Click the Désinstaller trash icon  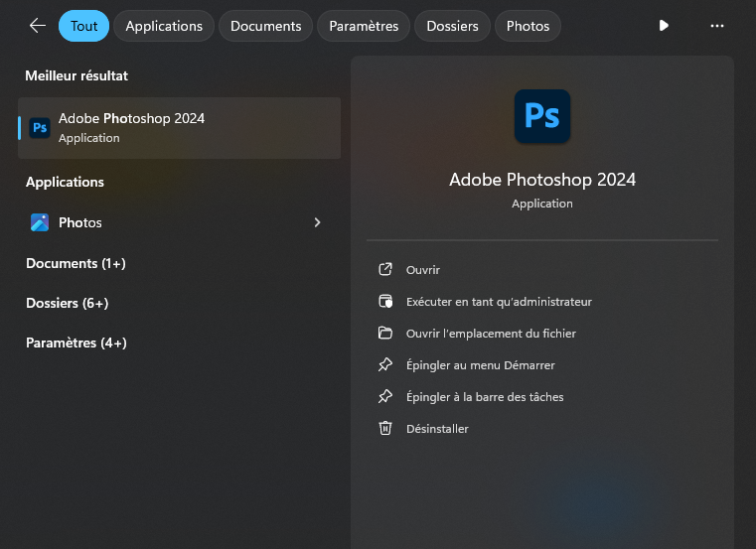pos(385,429)
